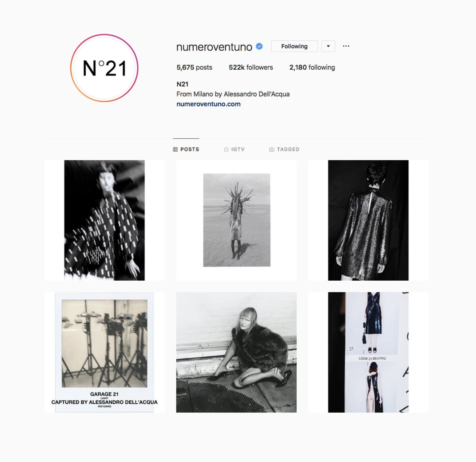Switch to the TAGGED tab
476x462 pixels.
coord(284,149)
